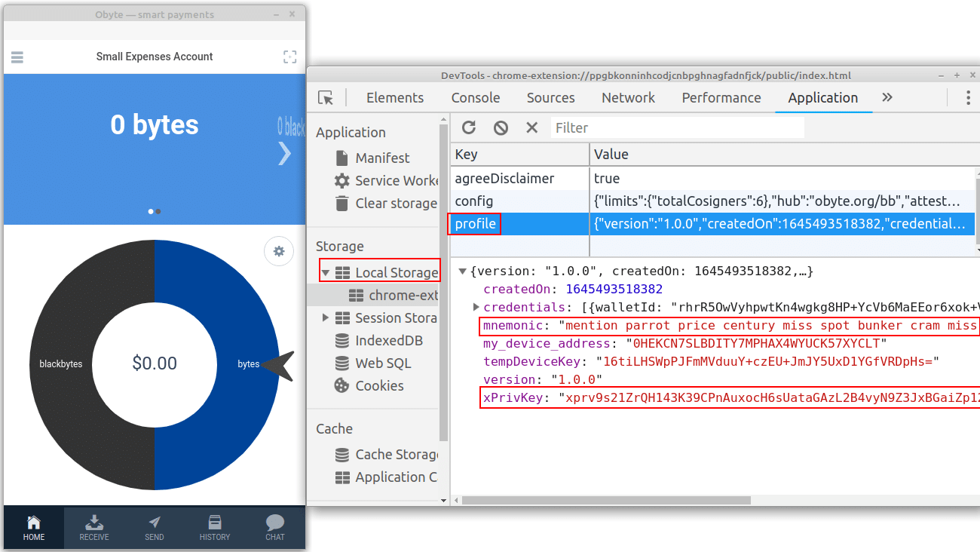Viewport: 980px width, 552px height.
Task: Select the profile key row
Action: coord(712,224)
